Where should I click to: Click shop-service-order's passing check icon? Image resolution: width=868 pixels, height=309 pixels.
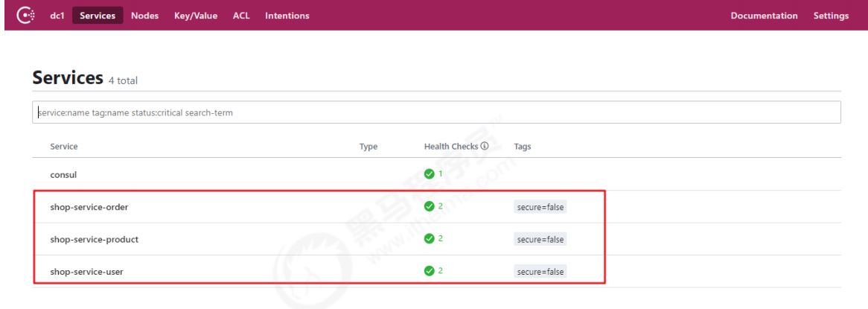(x=429, y=206)
